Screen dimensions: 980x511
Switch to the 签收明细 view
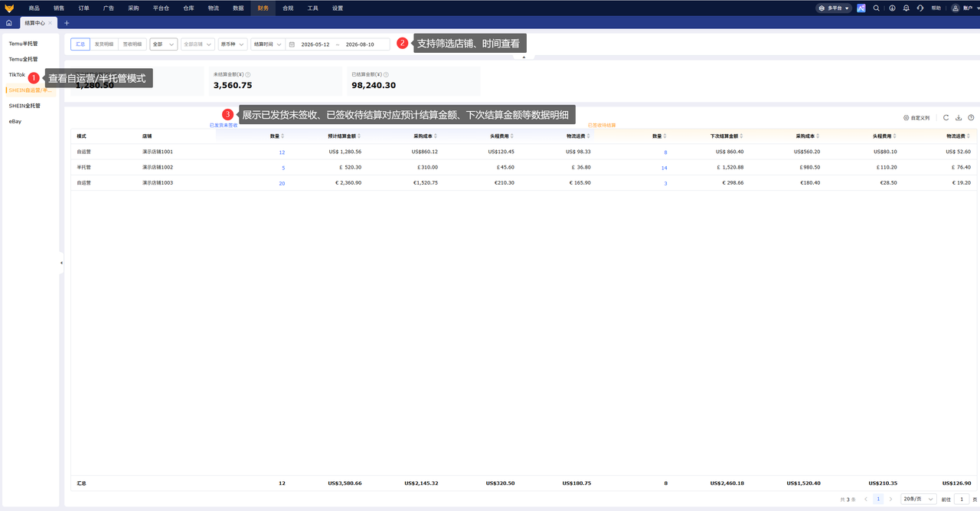click(x=132, y=44)
